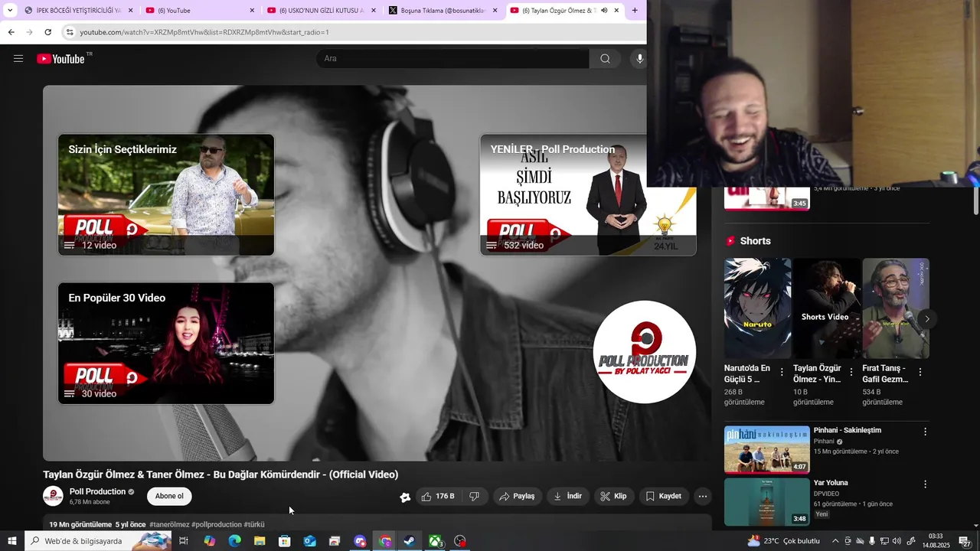
Task: Share video using Paylaş button
Action: click(517, 496)
